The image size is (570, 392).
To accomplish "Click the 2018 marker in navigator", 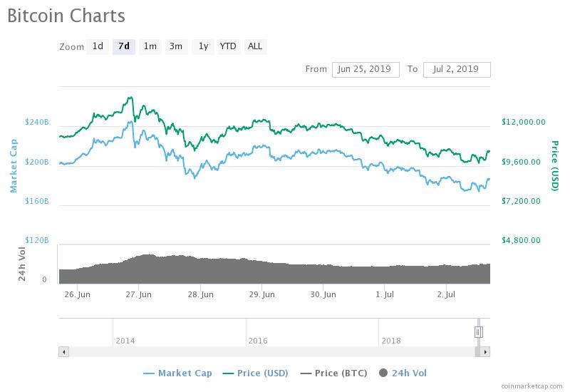I will [x=391, y=341].
